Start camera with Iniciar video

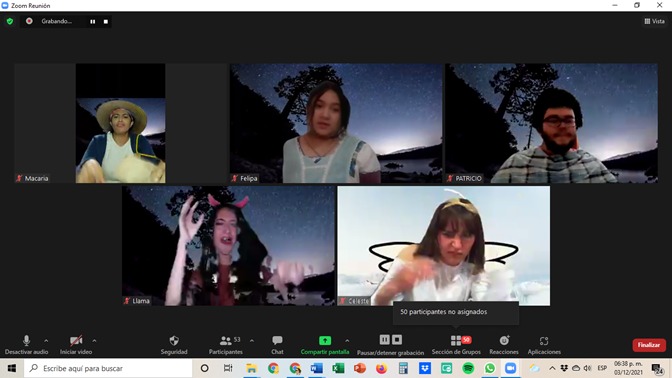click(x=76, y=345)
